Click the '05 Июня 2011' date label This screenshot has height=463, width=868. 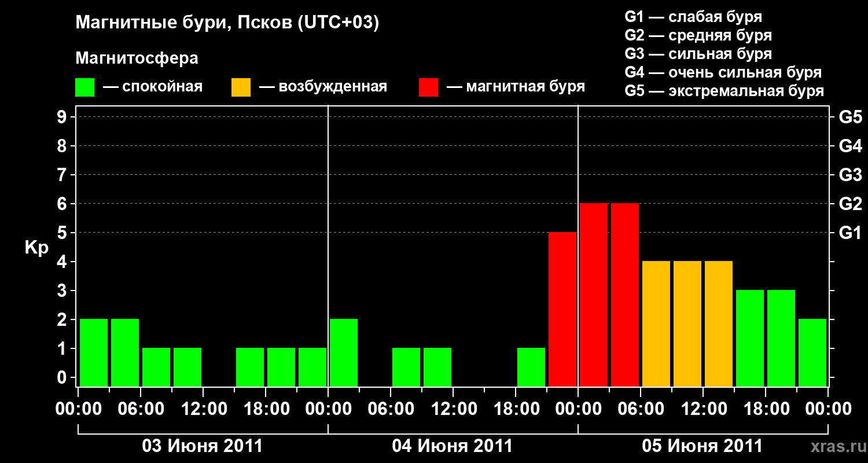pos(703,446)
